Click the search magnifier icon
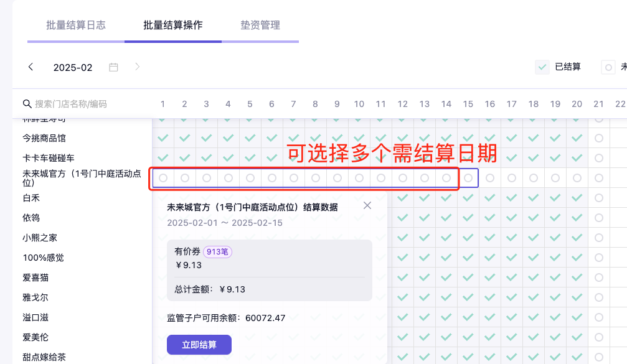 pos(27,104)
